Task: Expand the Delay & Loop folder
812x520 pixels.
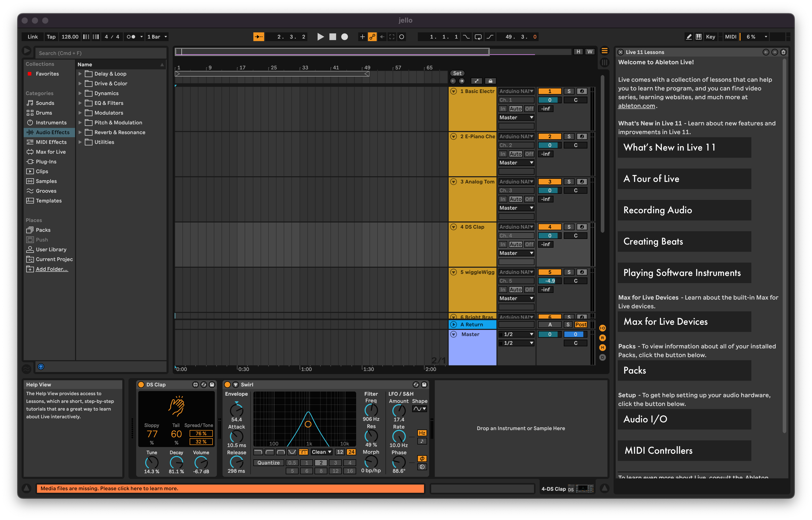Action: coord(80,74)
